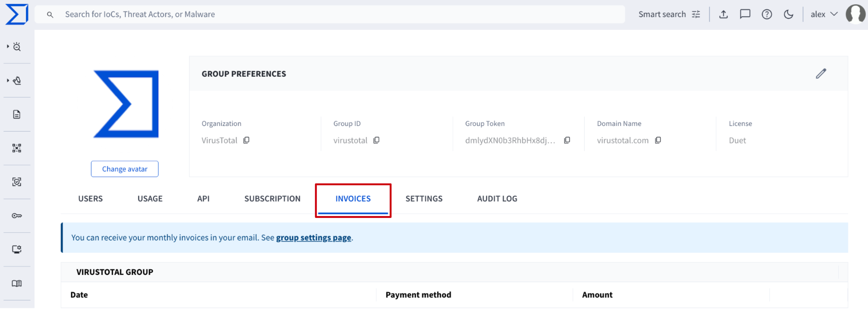Screen dimensions: 868x310
Task: Open the VirusTotal sigma logo home
Action: click(17, 14)
